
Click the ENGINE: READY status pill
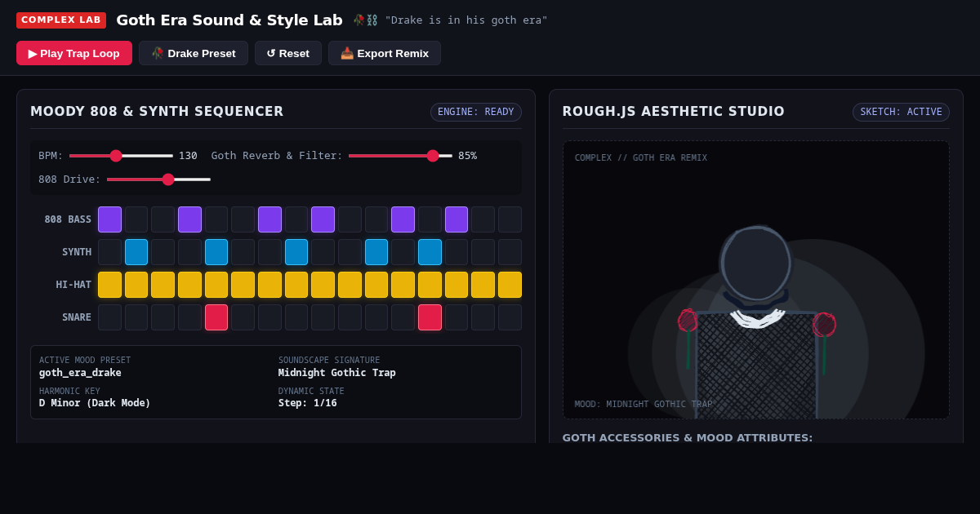[x=476, y=112]
